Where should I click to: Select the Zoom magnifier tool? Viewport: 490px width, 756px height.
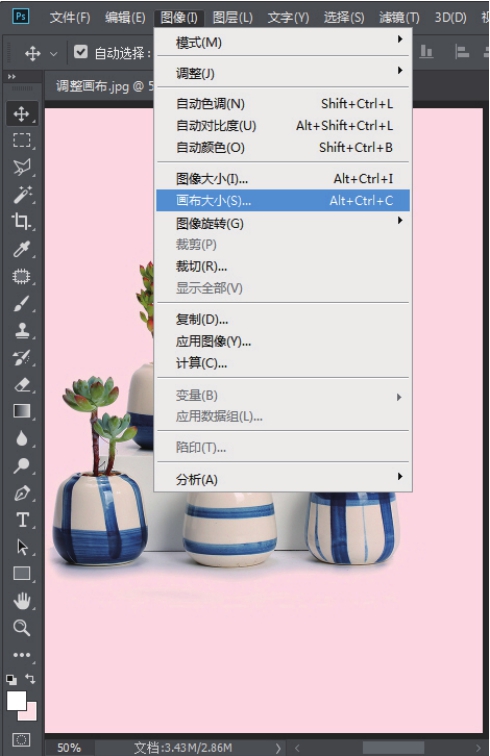click(22, 628)
